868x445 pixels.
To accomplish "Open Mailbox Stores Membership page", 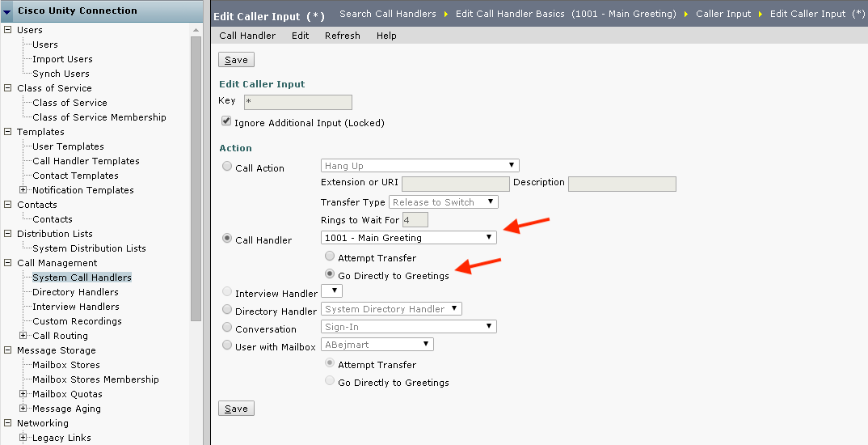I will [95, 379].
